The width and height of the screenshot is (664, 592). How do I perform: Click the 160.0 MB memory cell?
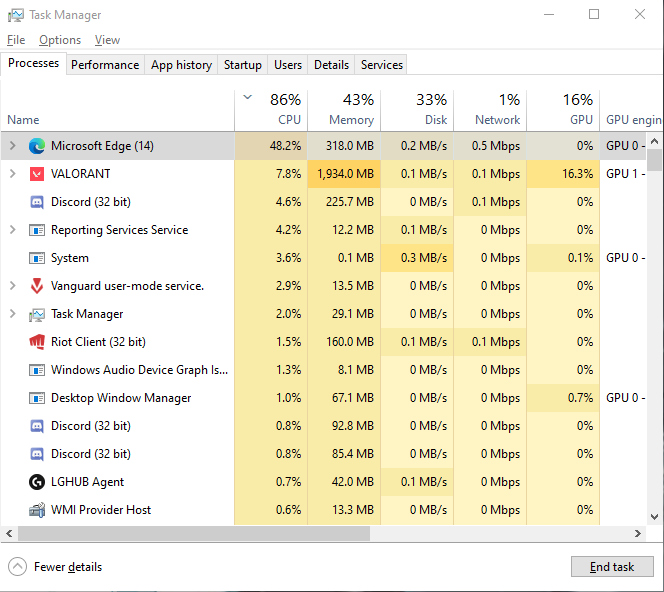(344, 342)
